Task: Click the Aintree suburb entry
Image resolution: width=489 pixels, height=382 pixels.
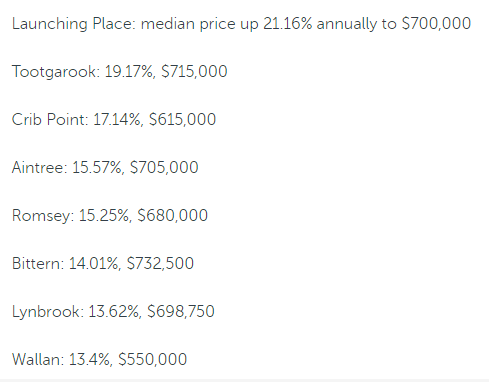Action: [x=105, y=167]
